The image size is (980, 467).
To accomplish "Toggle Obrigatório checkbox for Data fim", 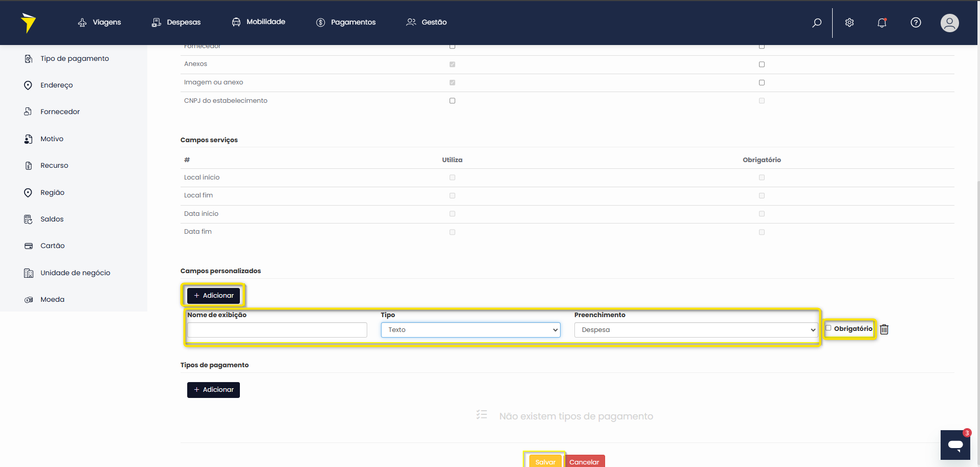I will coord(762,232).
